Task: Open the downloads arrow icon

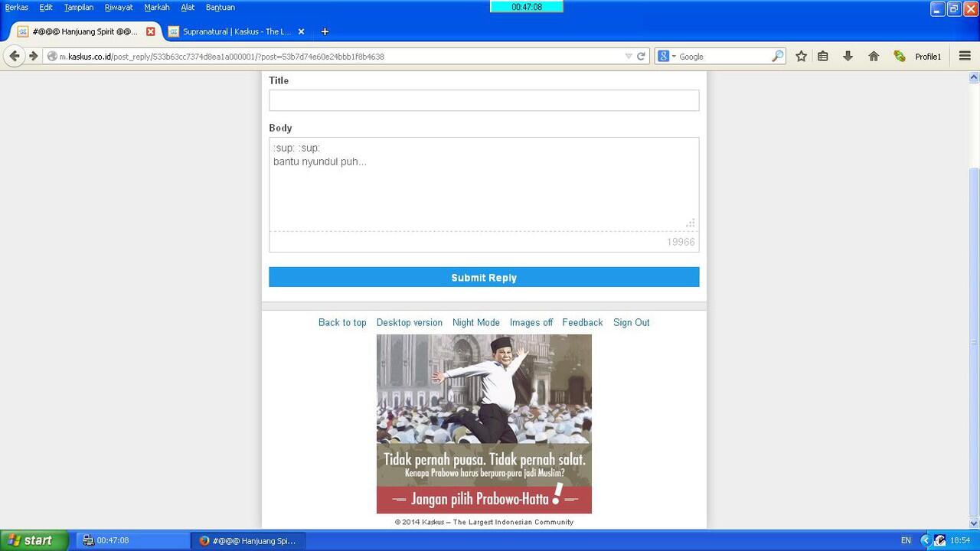Action: pyautogui.click(x=848, y=56)
